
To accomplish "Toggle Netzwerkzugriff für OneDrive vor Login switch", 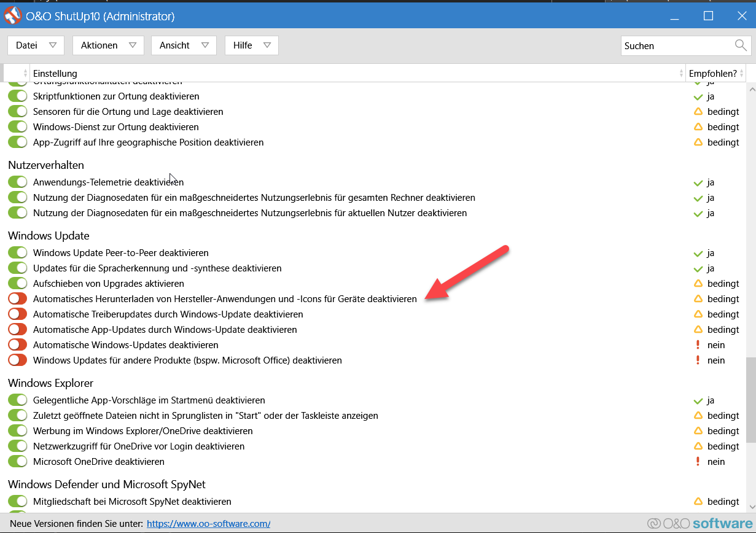I will (18, 446).
